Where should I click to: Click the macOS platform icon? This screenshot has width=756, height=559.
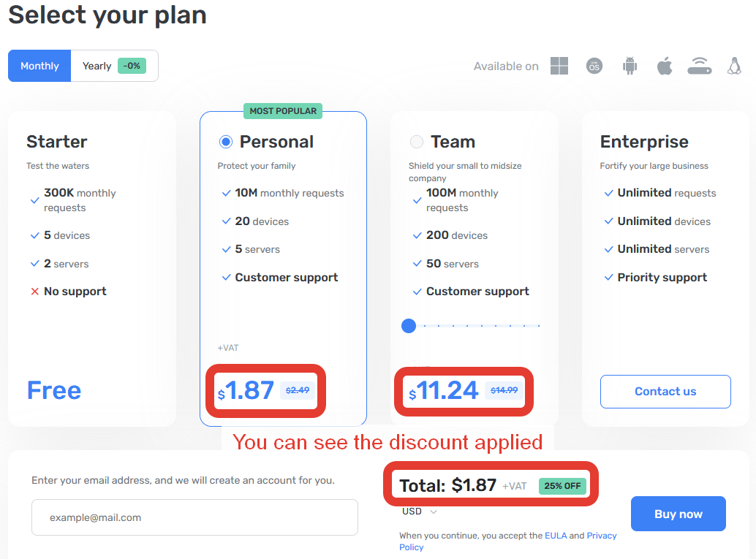pyautogui.click(x=594, y=66)
